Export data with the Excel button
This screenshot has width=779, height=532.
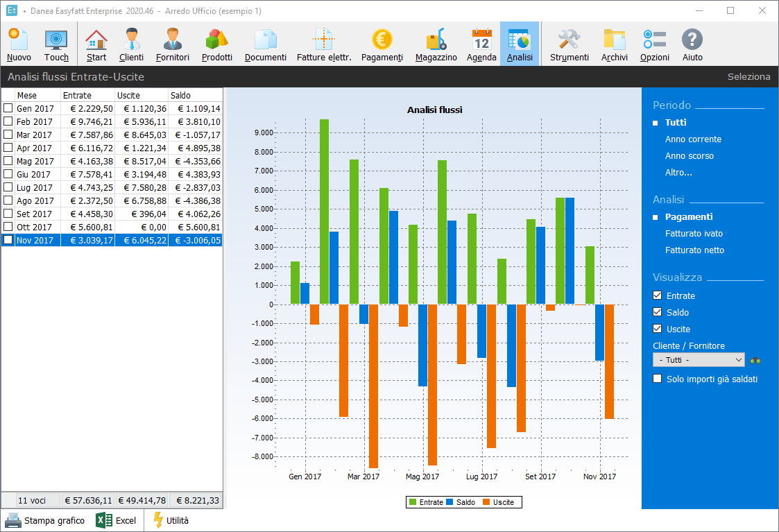tap(116, 520)
